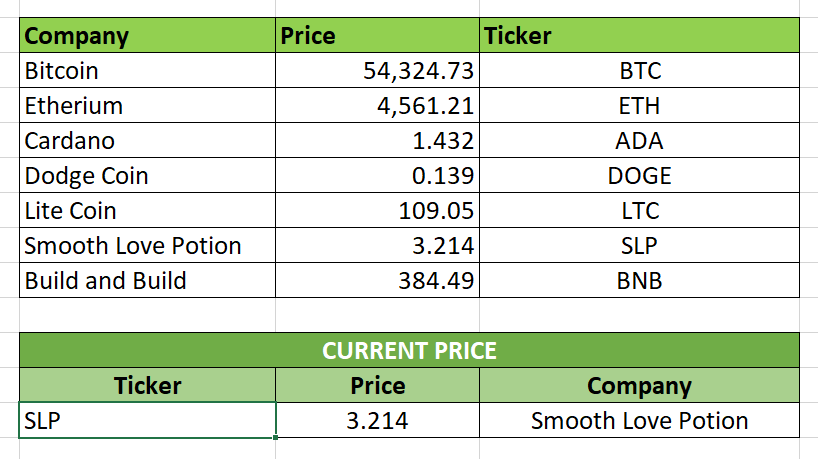Click the LTC ticker cell

click(639, 211)
